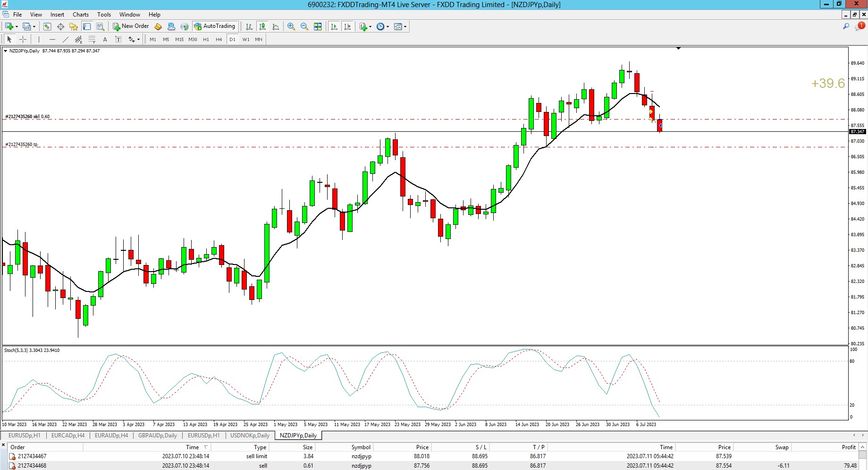This screenshot has height=470, width=868.
Task: Select order 2127434467 sell limit row
Action: coord(433,456)
